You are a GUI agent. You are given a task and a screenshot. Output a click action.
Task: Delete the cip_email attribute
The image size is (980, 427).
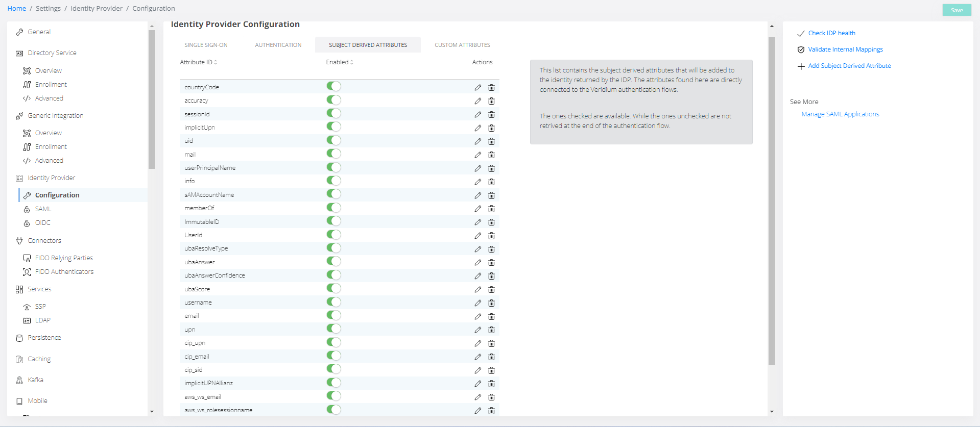point(491,357)
